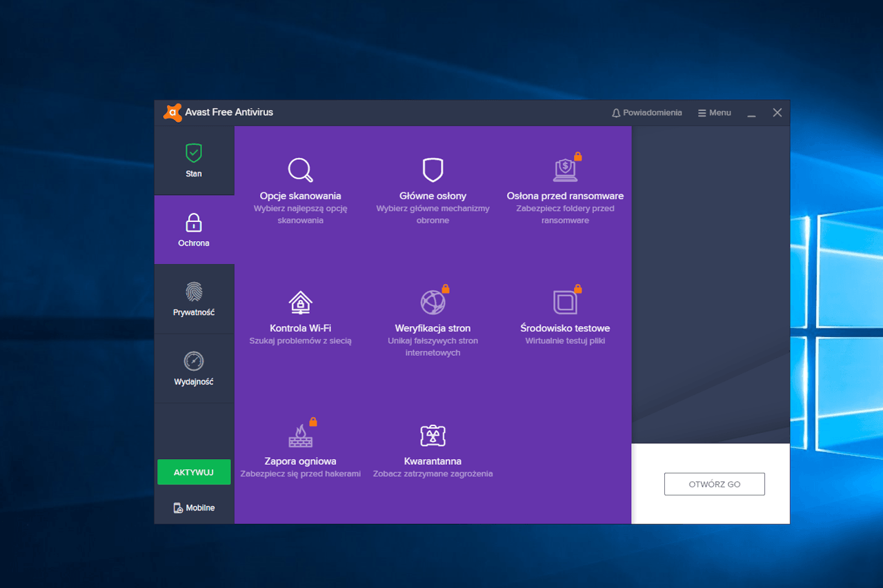Click the Mobilne phone icon
The image size is (883, 588).
coord(178,508)
